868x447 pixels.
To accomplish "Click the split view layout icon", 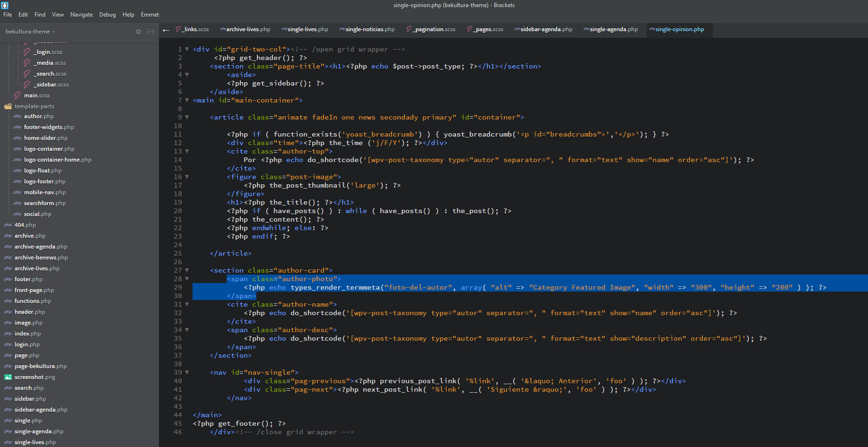I will click(x=150, y=32).
